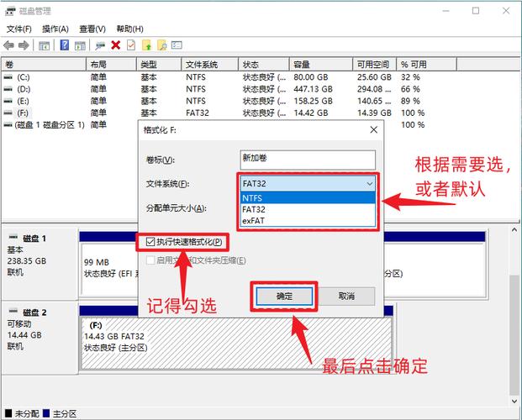Click the lower pane scrollbar up arrow

[x=514, y=229]
